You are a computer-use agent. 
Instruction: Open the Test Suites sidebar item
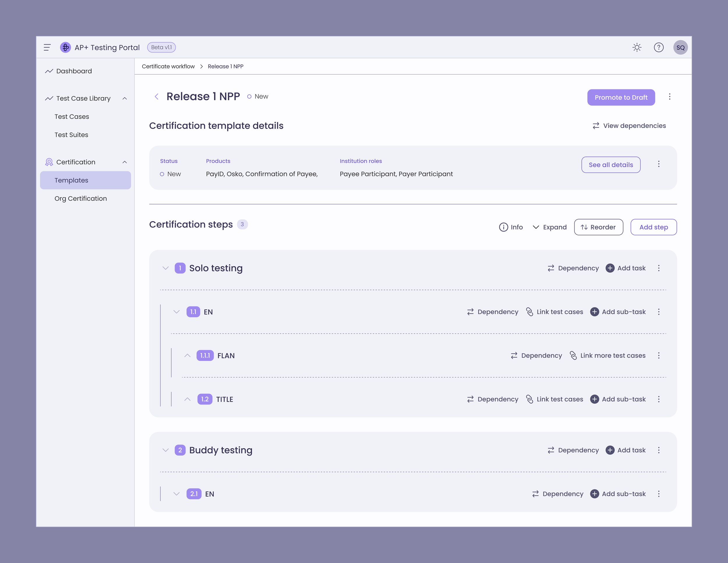click(71, 135)
